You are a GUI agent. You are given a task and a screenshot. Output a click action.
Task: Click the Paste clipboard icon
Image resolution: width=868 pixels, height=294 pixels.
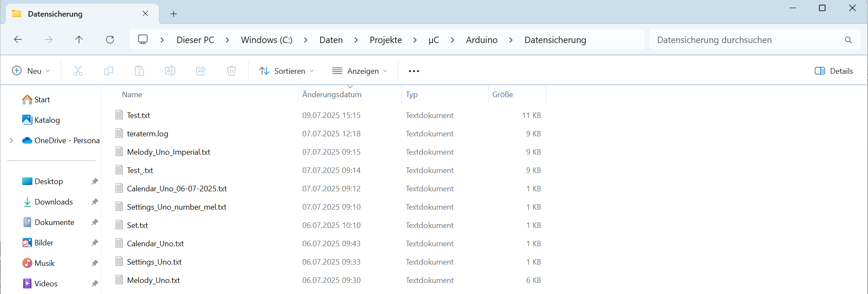click(139, 71)
